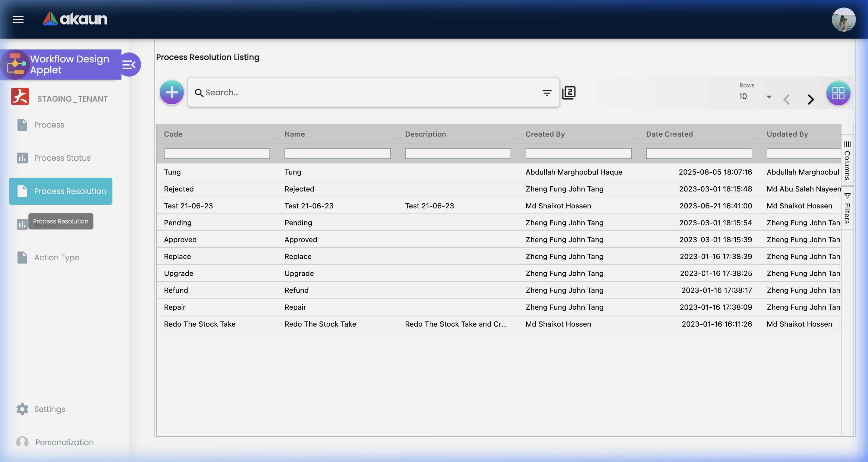Select the STAGING_TENANT tenant entry
This screenshot has height=462, width=868.
coord(72,99)
